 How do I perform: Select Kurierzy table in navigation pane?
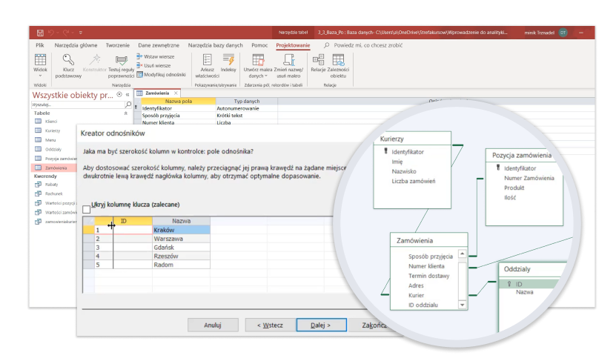52,130
